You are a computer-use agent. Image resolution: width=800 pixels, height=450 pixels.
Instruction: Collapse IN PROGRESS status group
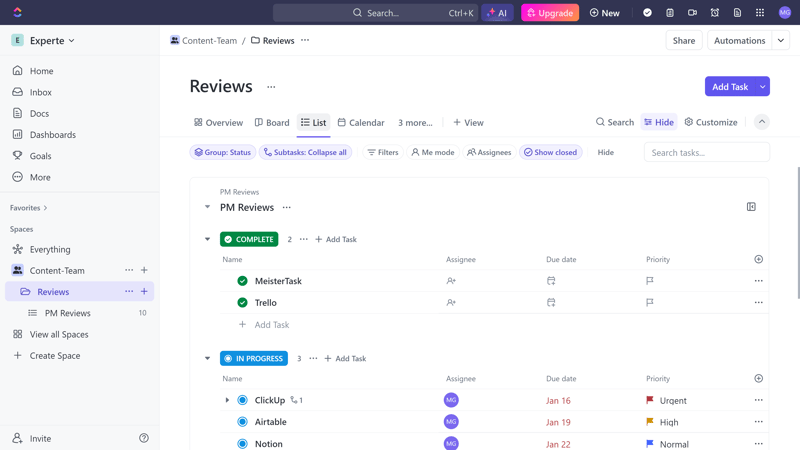pyautogui.click(x=207, y=358)
